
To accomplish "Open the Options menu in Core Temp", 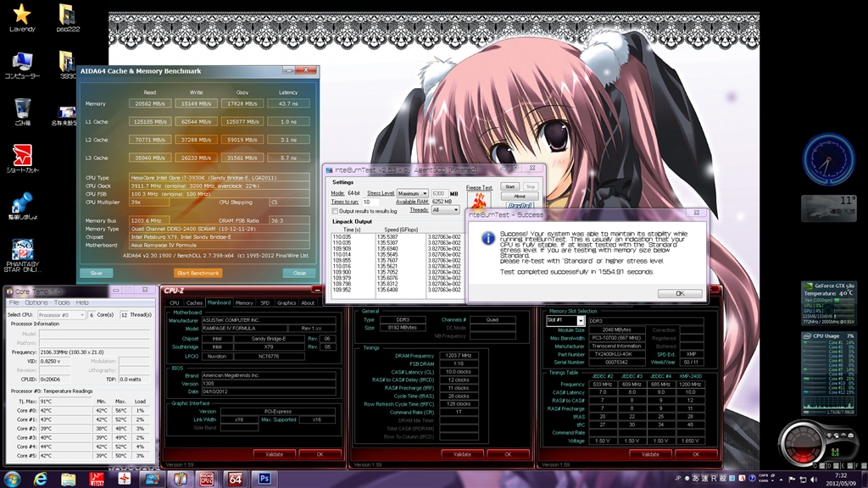I will pyautogui.click(x=36, y=302).
